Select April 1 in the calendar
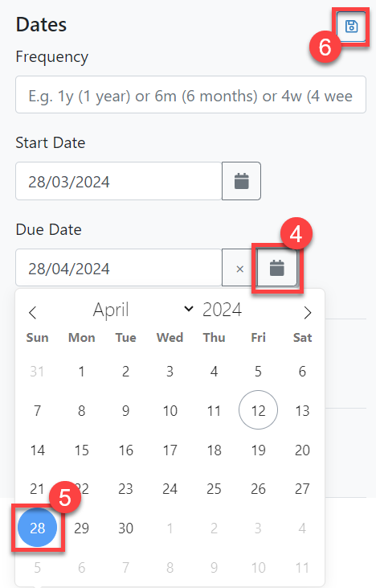This screenshot has width=376, height=588. point(82,371)
